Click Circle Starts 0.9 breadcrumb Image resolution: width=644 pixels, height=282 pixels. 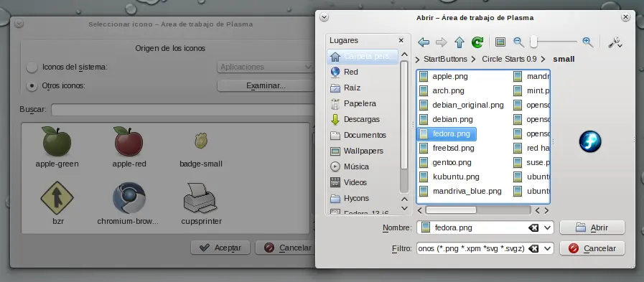tap(509, 59)
